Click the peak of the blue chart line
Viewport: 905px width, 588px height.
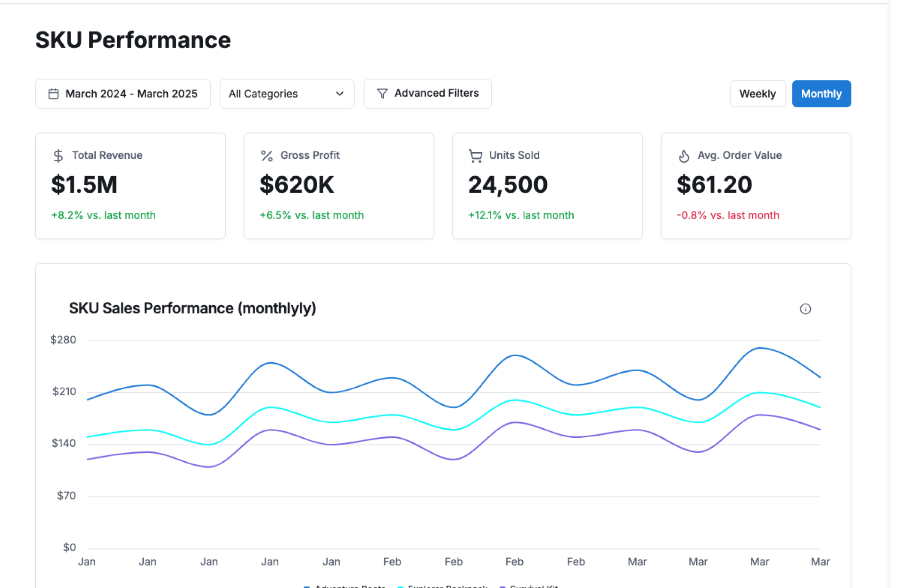[x=760, y=348]
